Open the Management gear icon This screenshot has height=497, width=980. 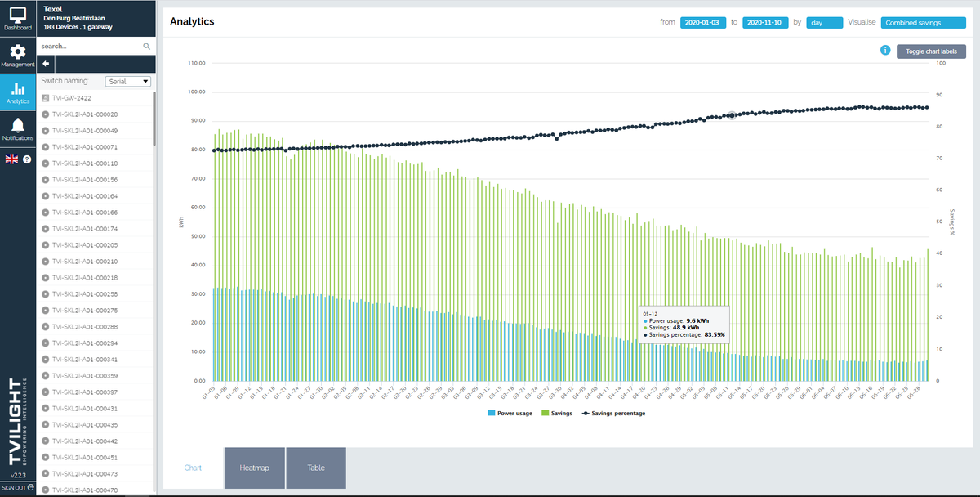coord(18,51)
